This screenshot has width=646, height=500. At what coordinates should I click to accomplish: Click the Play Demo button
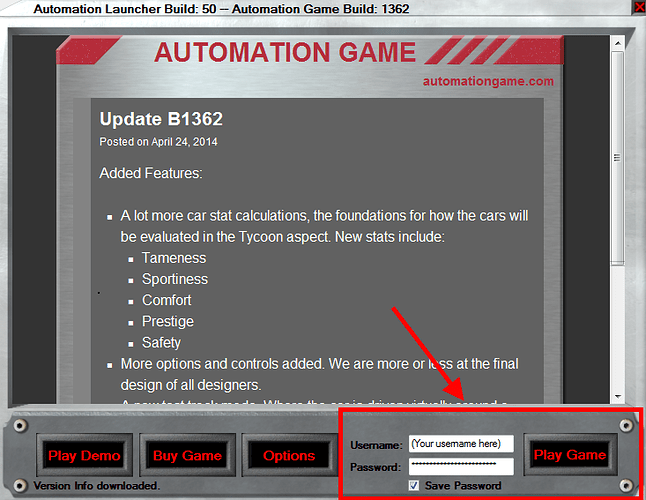pos(84,456)
